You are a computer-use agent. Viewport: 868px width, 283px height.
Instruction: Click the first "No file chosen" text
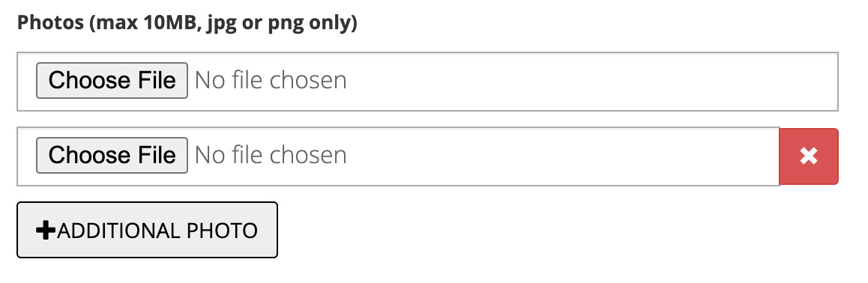tap(271, 81)
